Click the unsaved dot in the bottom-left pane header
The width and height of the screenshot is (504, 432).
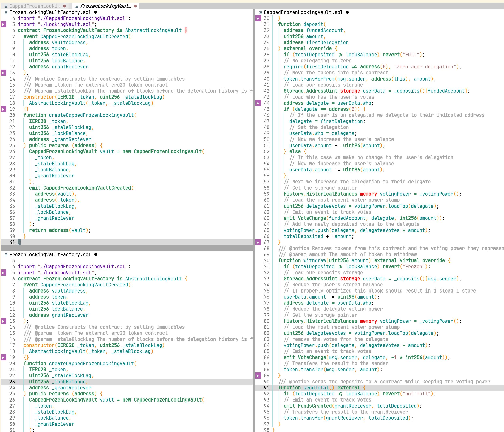click(96, 254)
